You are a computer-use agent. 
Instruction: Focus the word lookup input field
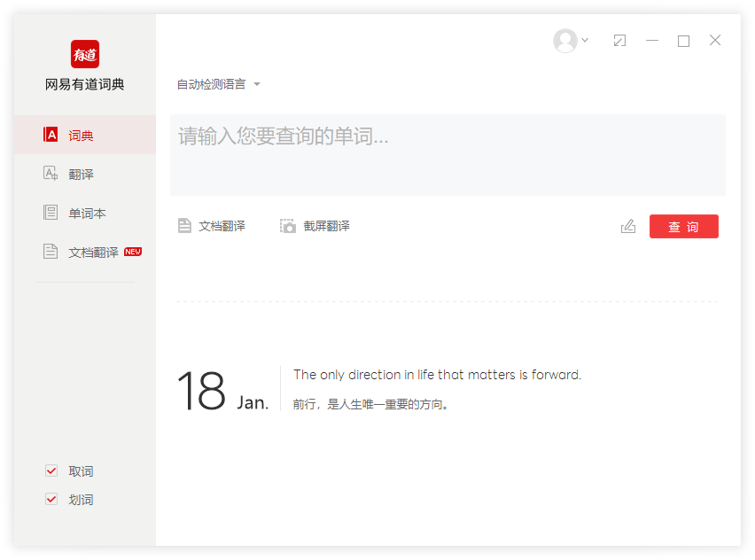[448, 155]
